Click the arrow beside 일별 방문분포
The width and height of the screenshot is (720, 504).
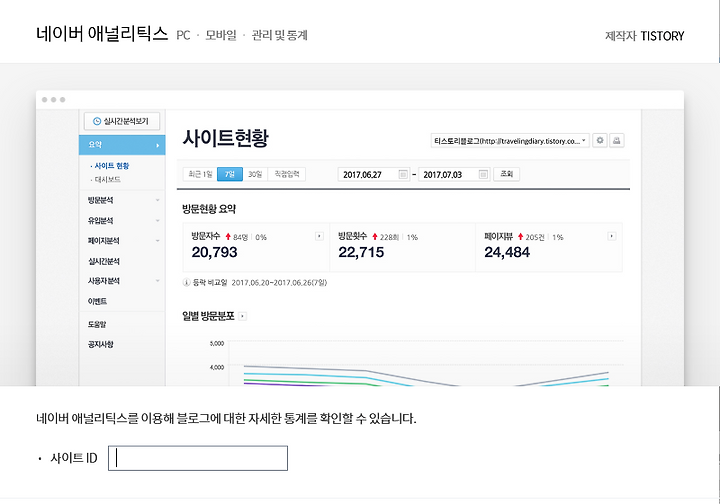243,316
